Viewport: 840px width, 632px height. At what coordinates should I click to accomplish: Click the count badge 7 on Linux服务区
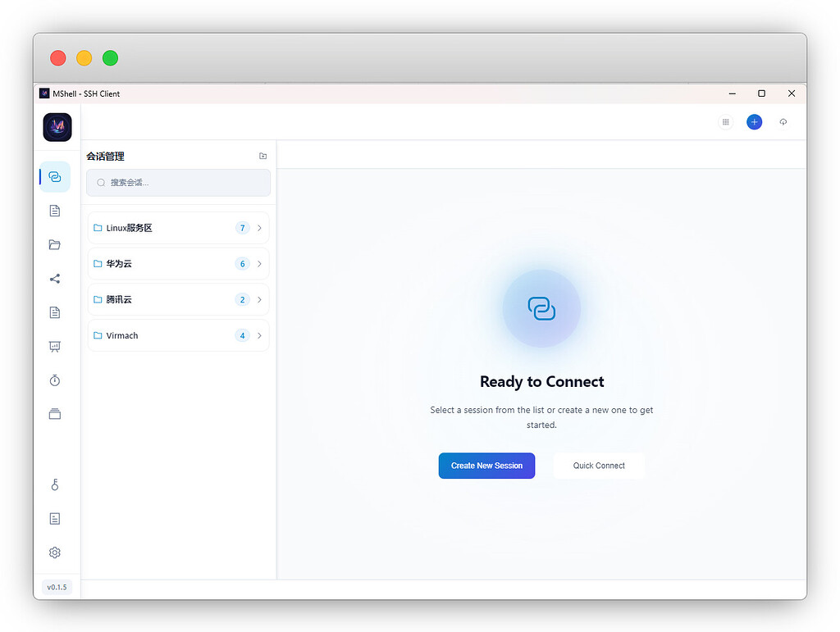[x=242, y=228]
